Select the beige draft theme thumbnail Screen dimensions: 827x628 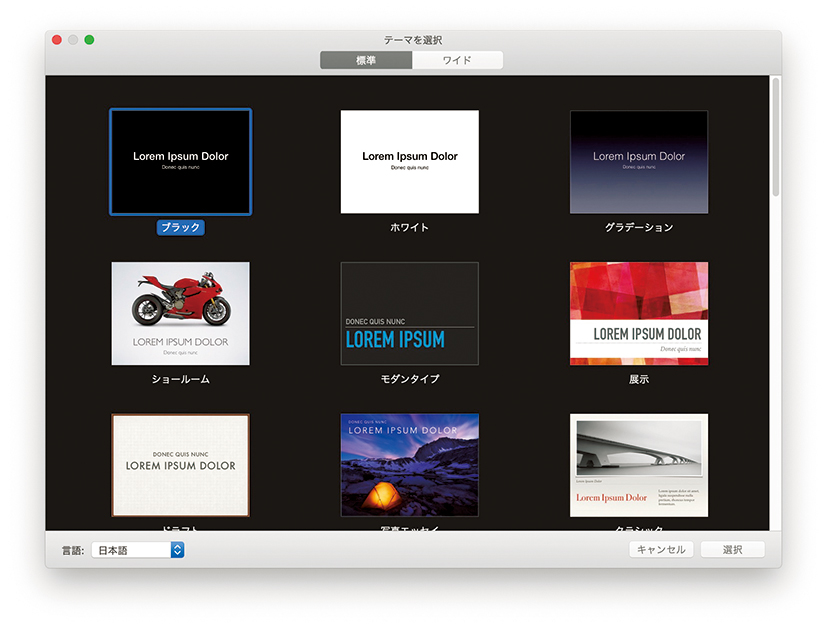180,465
